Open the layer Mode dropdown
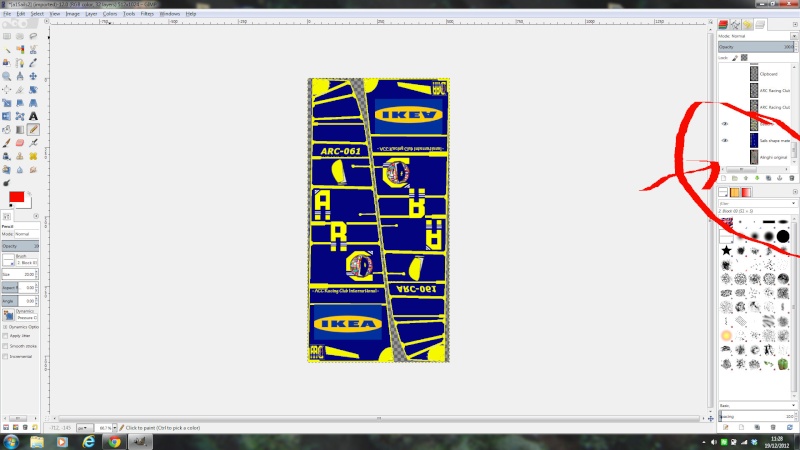 [x=794, y=36]
